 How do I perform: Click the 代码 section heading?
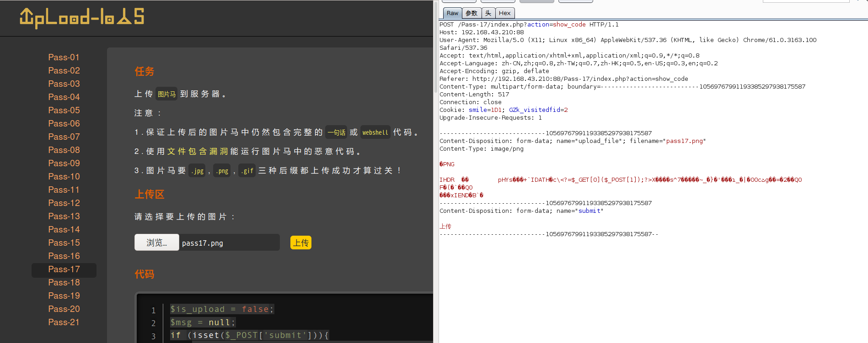(x=145, y=274)
